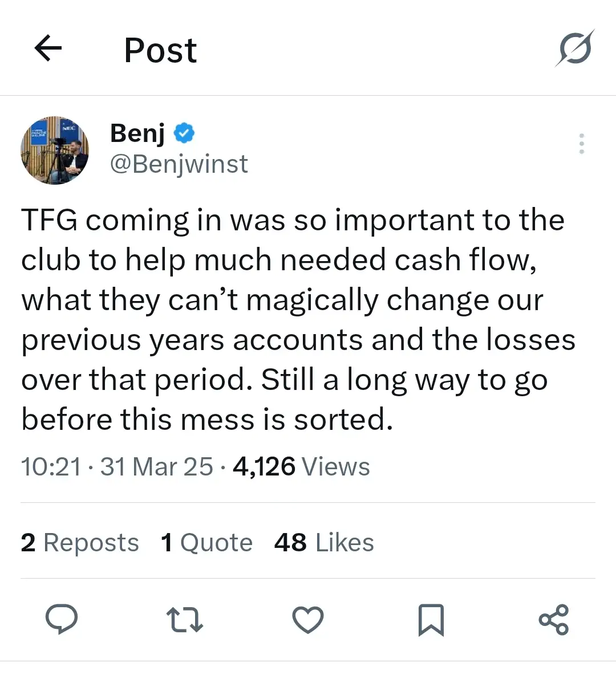
Task: Open the three-dot more options menu
Action: click(581, 144)
